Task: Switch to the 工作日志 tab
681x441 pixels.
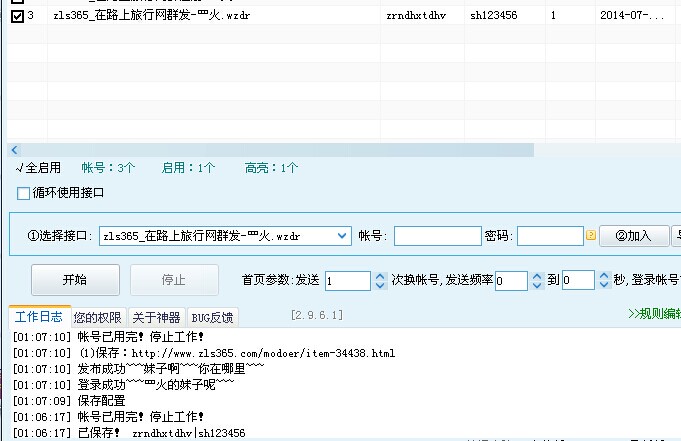Action: point(39,316)
